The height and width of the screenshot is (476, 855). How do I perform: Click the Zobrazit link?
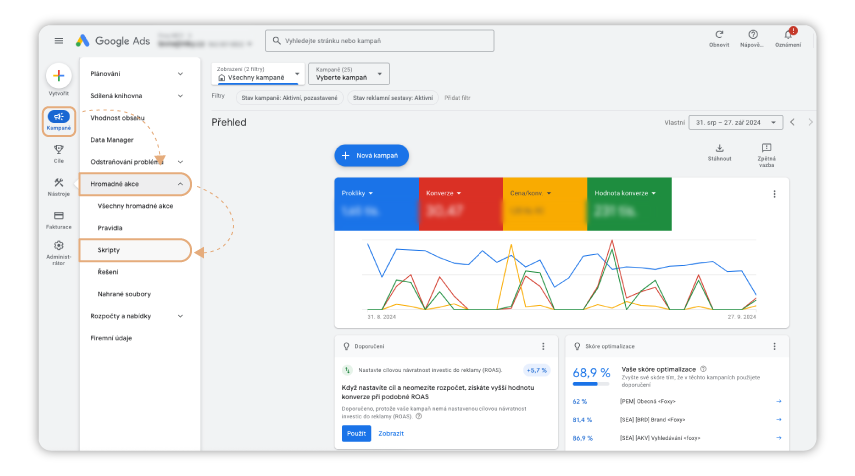click(391, 433)
